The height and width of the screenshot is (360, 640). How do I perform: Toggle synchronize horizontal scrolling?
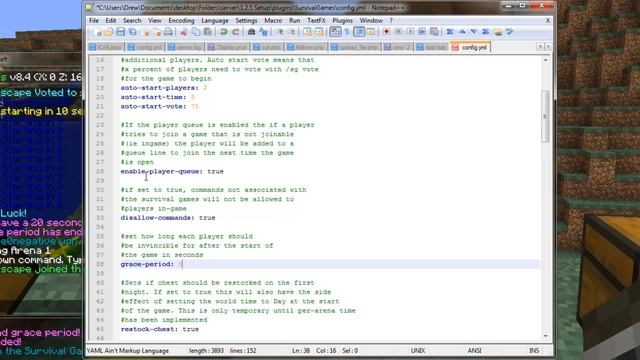coord(319,32)
